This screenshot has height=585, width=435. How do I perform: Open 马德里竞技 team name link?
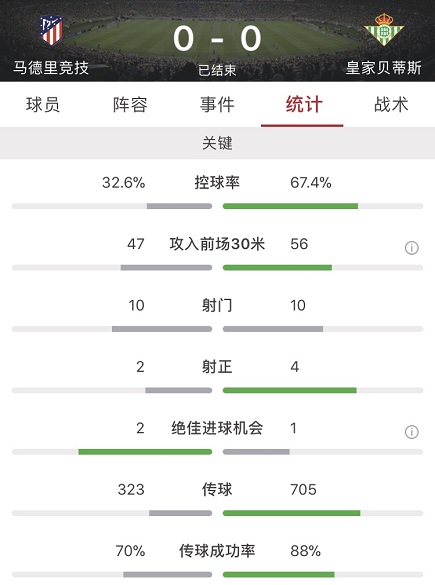[x=51, y=68]
